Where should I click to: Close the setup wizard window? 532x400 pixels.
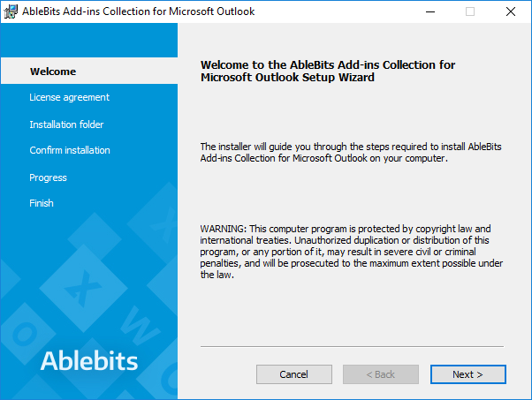point(511,11)
